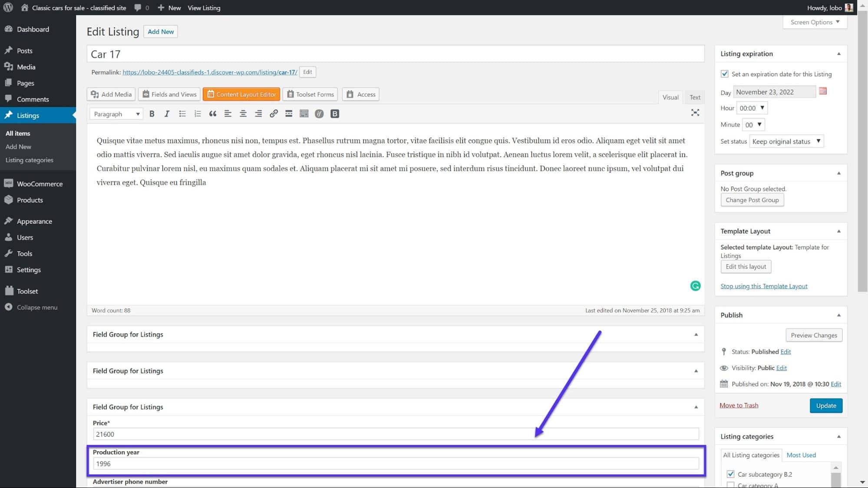Enable Set an expiration date checkbox
Image resolution: width=868 pixels, height=488 pixels.
(724, 73)
